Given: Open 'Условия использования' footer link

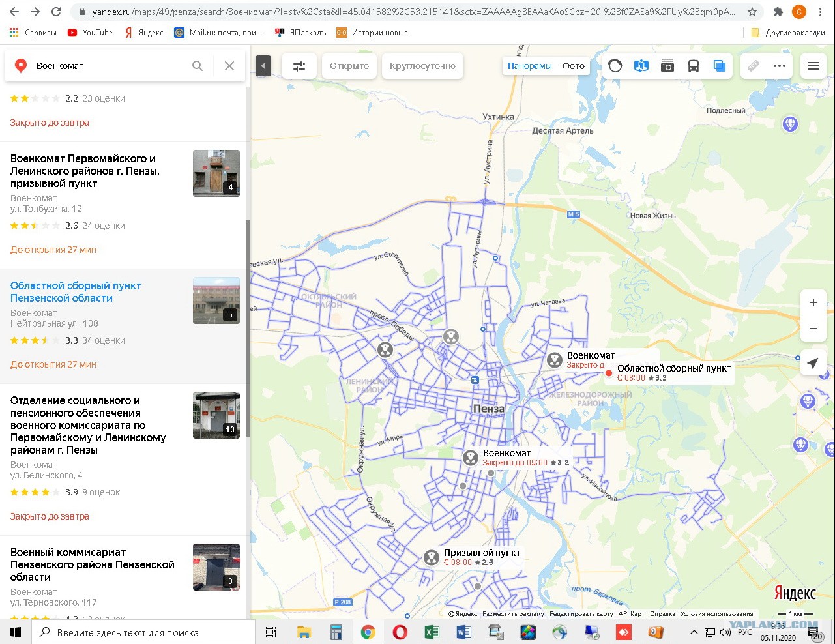Looking at the screenshot, I should (x=717, y=614).
